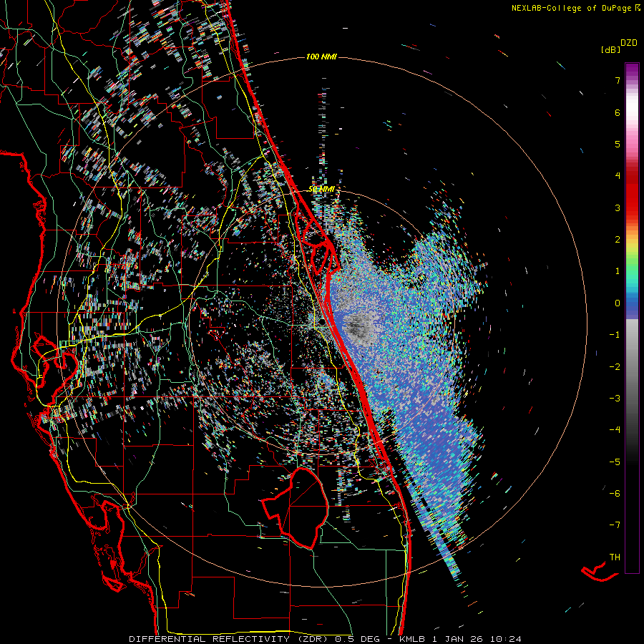The width and height of the screenshot is (644, 644).
Task: Click the TH threshold label on legend
Action: [x=615, y=557]
